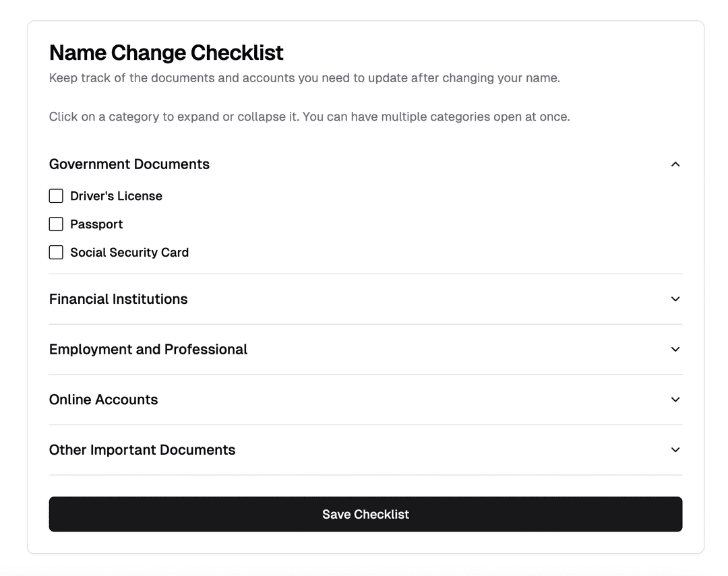Click the chevron-down arrow beside Online Accounts
The image size is (728, 576).
click(675, 399)
